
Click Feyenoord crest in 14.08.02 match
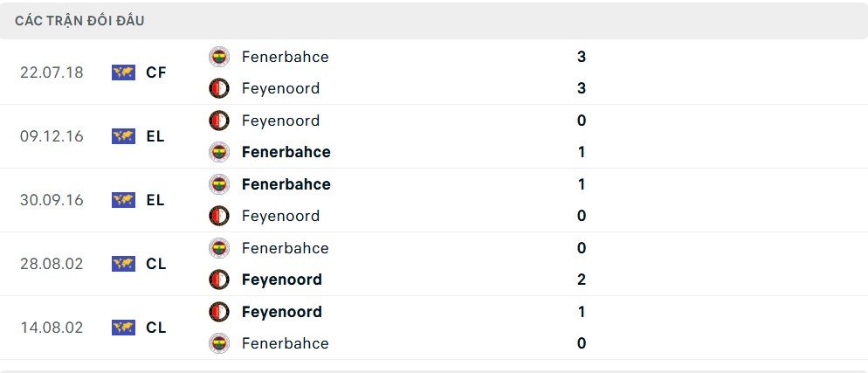pos(219,312)
